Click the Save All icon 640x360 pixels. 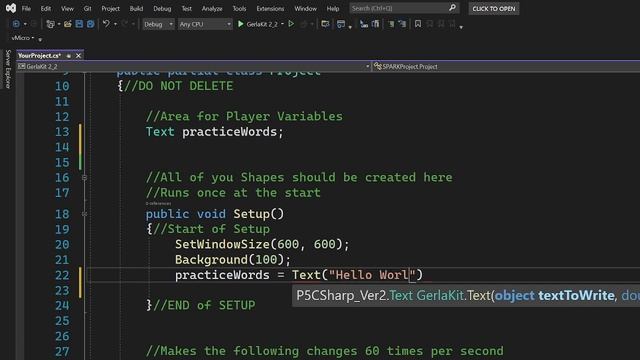[91, 24]
